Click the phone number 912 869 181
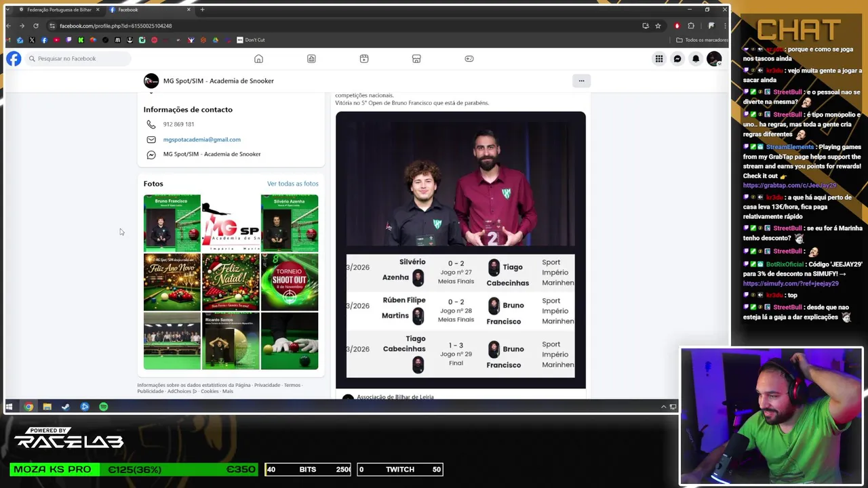This screenshot has height=488, width=868. point(178,124)
